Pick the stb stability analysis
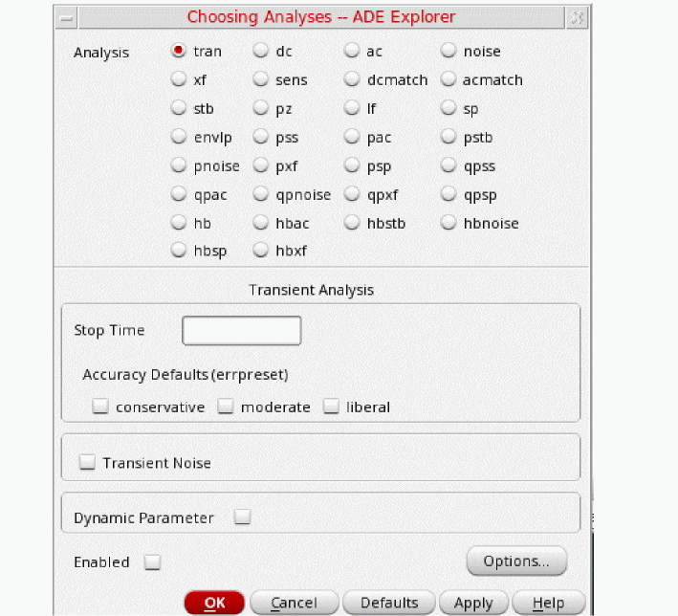Screen dimensions: 678x616 pyautogui.click(x=178, y=108)
